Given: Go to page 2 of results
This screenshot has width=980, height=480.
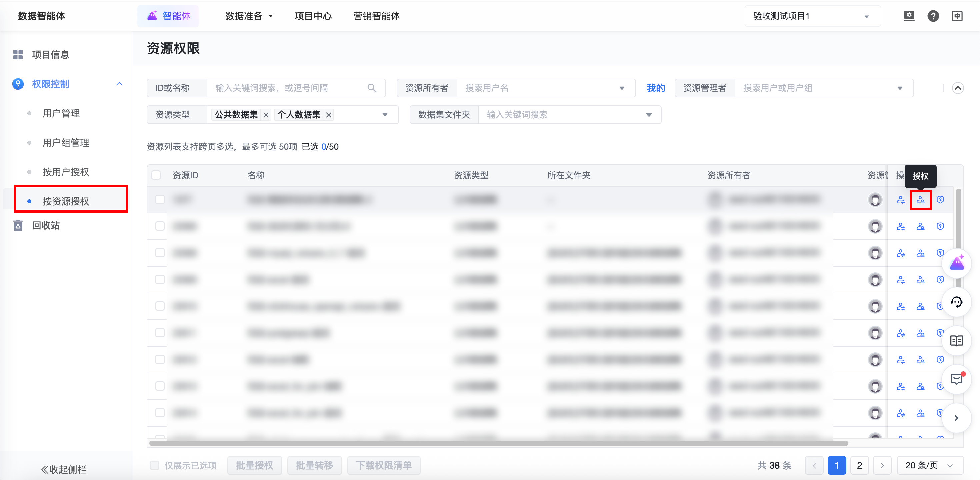Looking at the screenshot, I should click(859, 465).
